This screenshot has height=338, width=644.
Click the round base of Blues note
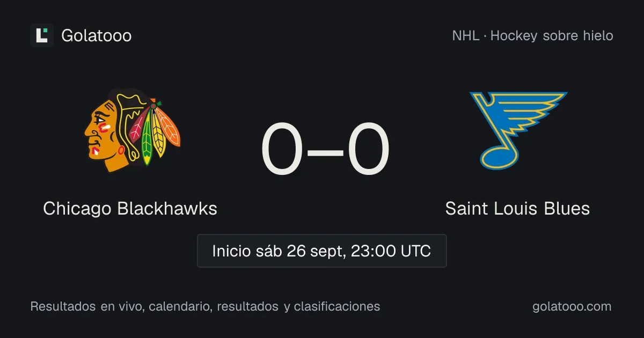click(x=497, y=155)
